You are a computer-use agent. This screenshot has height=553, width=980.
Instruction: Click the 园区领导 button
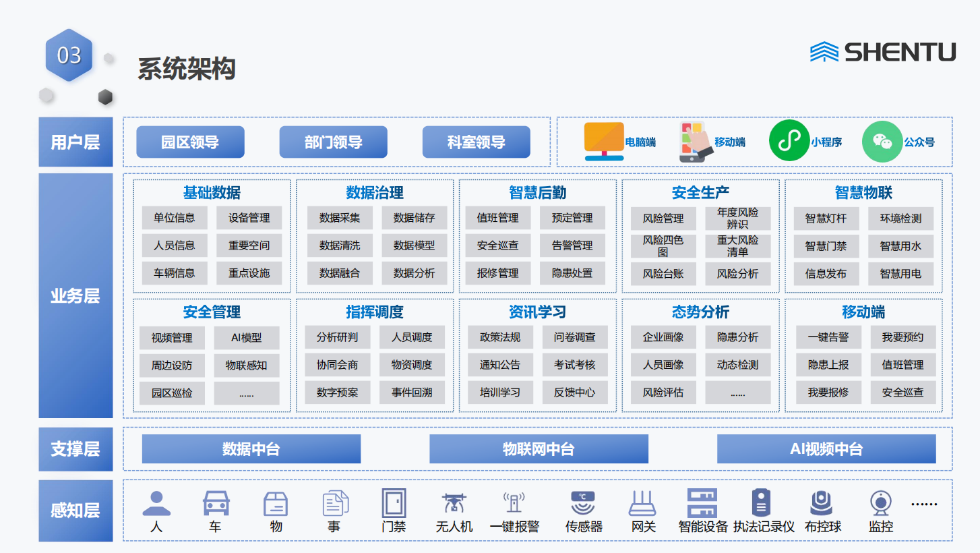pos(190,142)
